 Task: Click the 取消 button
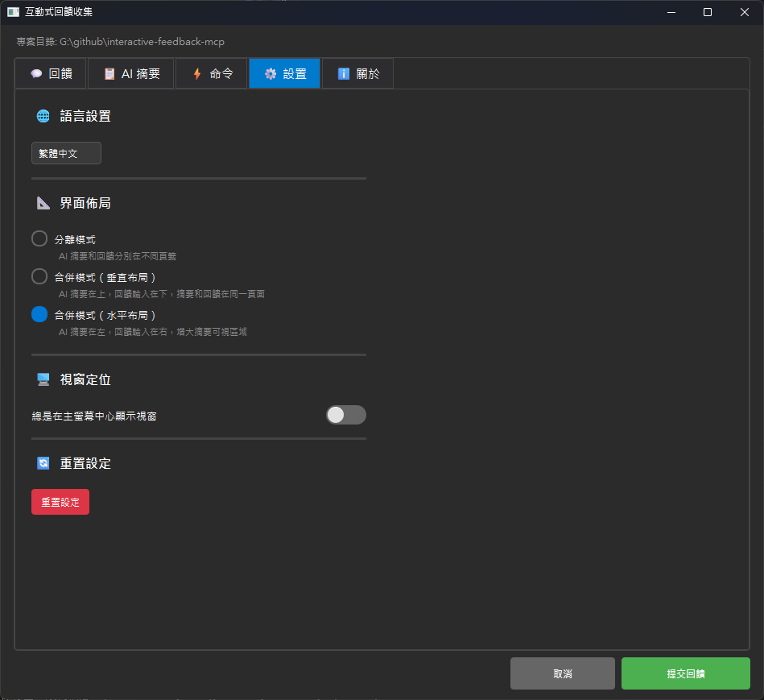click(x=562, y=673)
